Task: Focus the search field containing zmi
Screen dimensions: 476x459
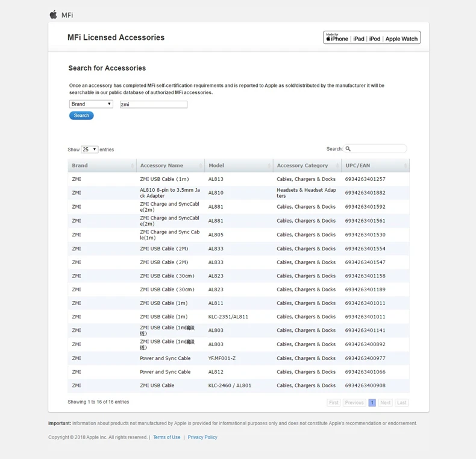Action: pyautogui.click(x=154, y=104)
